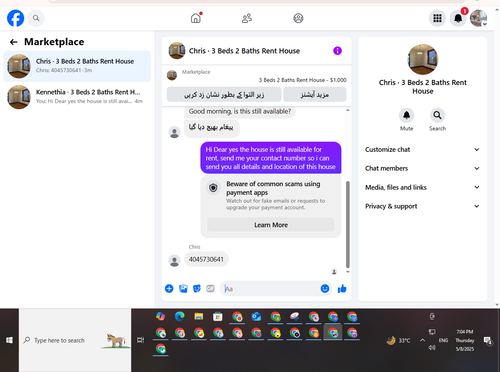Click Learn More in scam warning
Screen dimensions: 500x372
click(x=271, y=225)
